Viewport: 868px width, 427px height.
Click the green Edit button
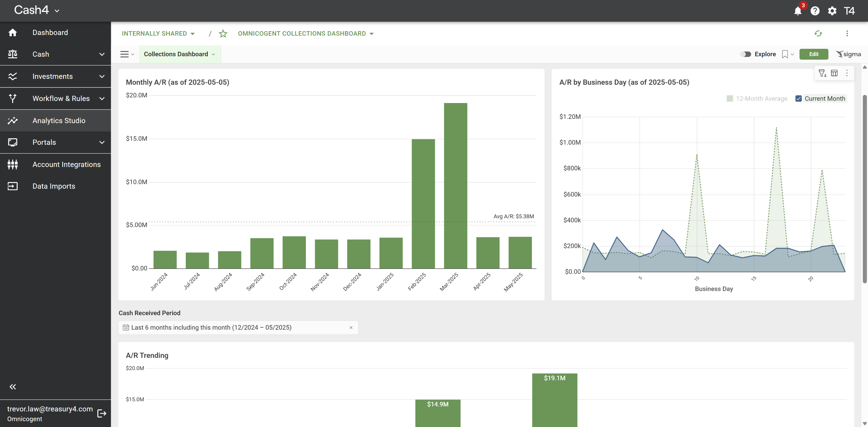[813, 54]
